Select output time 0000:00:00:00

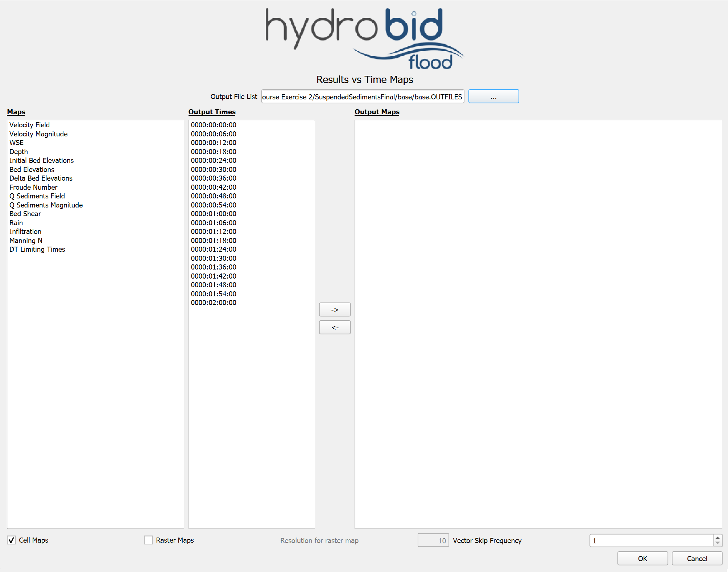tap(214, 125)
